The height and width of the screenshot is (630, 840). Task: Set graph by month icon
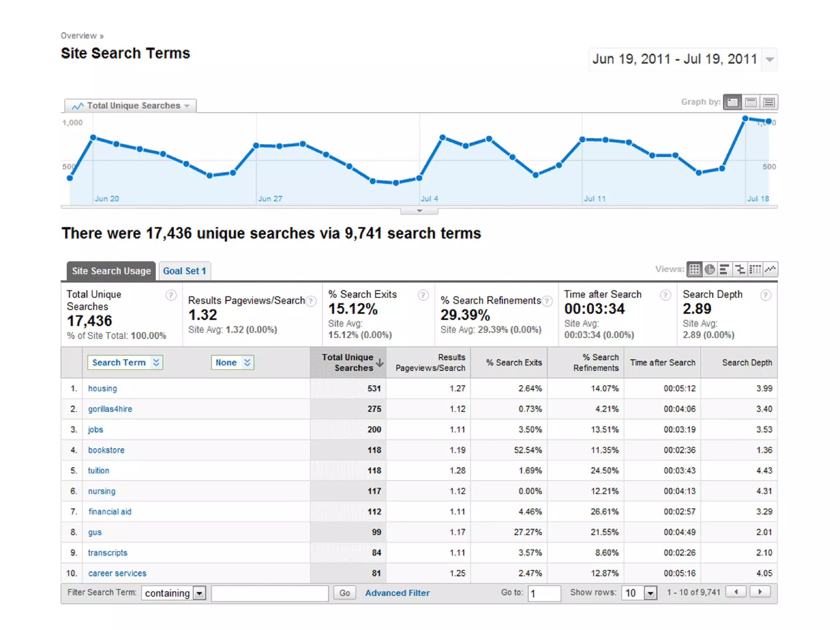pos(769,102)
